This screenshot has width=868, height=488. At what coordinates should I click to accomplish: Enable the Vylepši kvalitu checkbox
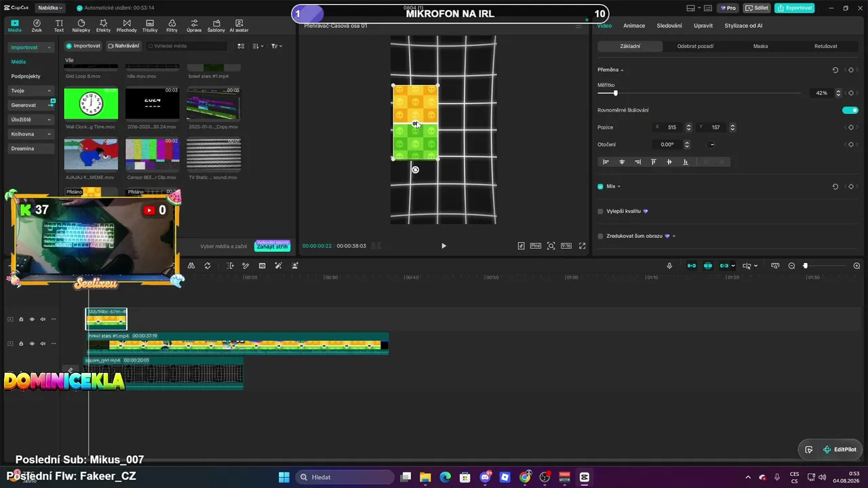click(600, 211)
